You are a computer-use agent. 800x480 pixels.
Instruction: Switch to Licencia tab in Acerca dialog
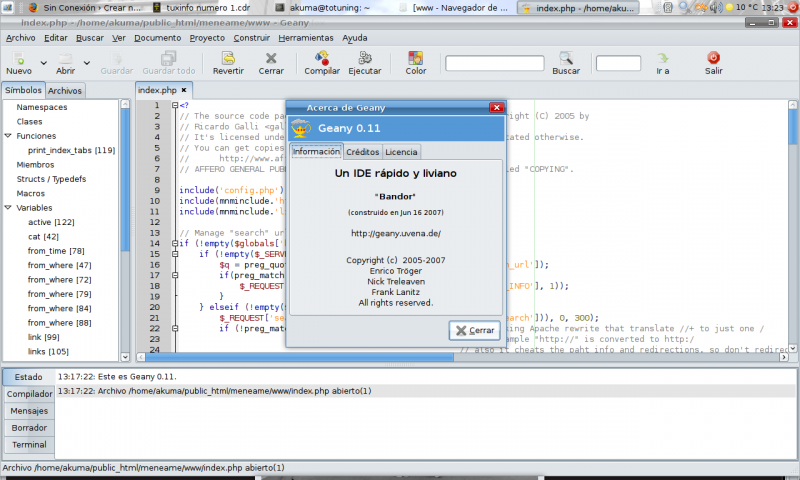pos(401,152)
